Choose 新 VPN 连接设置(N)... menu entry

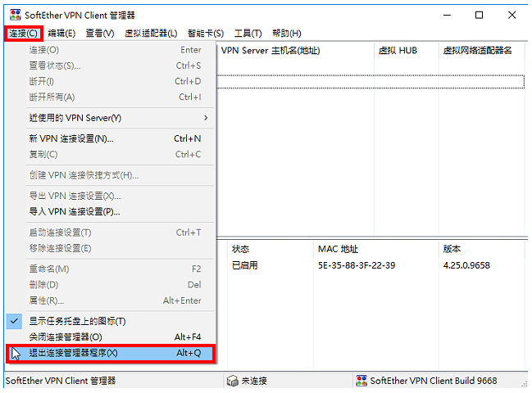click(111, 138)
